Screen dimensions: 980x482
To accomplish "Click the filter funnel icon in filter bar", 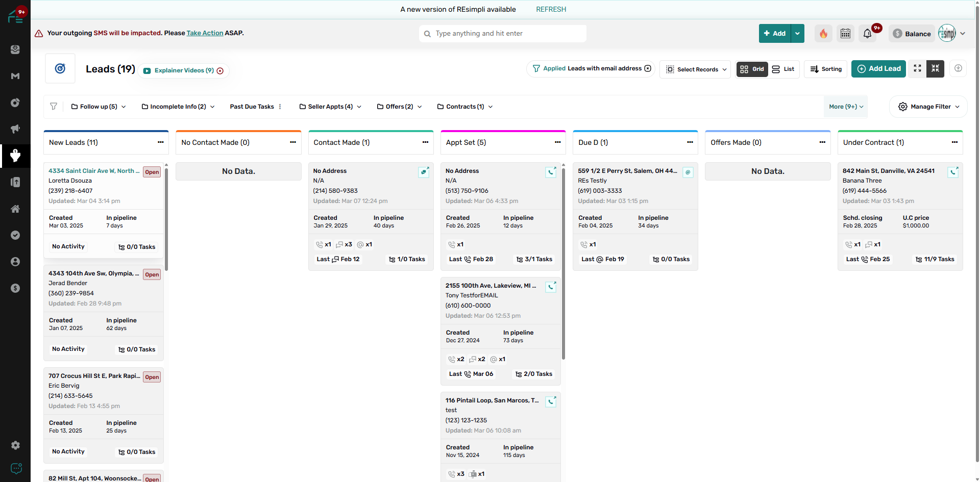I will click(54, 107).
